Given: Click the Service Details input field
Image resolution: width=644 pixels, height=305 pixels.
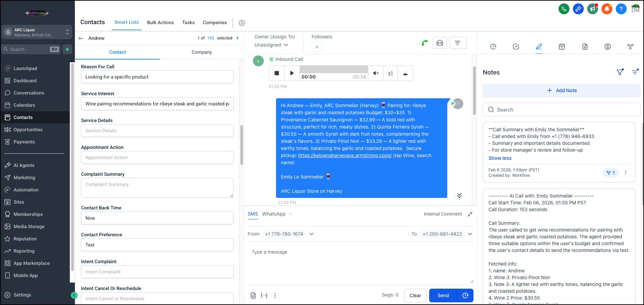Looking at the screenshot, I should [x=157, y=131].
